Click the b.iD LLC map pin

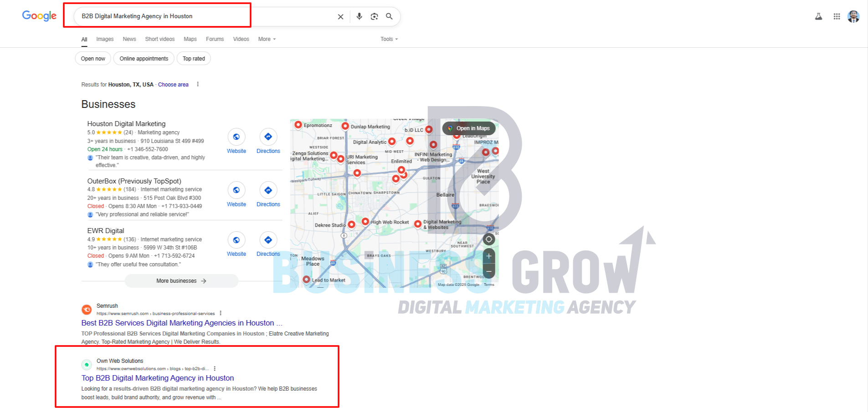coord(429,129)
